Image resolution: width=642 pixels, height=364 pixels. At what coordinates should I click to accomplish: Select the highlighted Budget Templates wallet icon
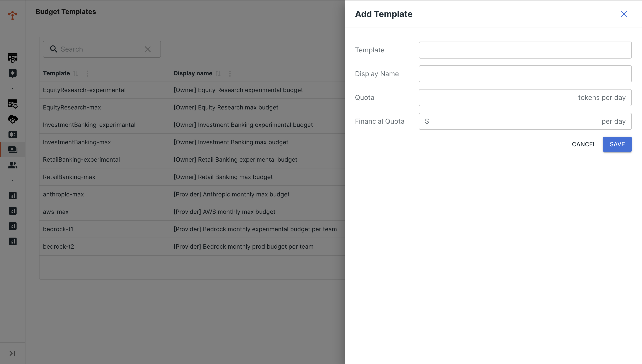(x=13, y=150)
